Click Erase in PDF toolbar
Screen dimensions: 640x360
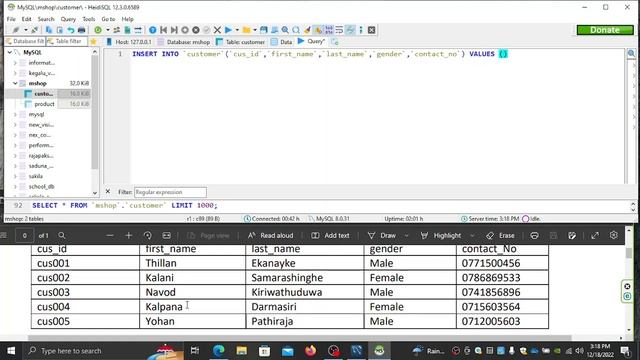coord(500,236)
